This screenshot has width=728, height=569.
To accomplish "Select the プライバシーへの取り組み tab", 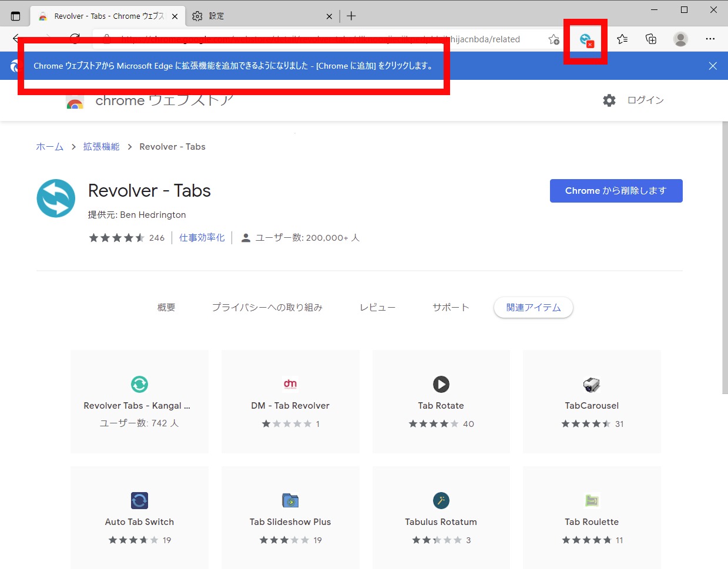I will tap(267, 308).
